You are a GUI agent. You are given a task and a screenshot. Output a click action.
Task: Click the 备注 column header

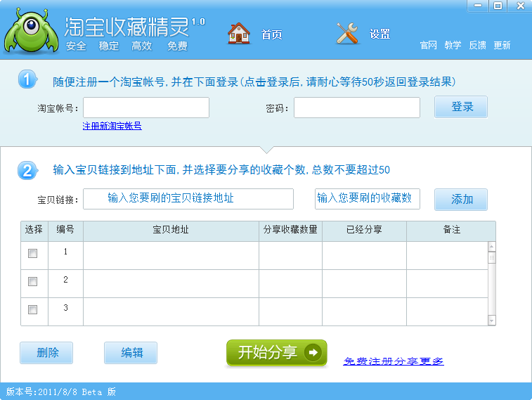point(451,230)
